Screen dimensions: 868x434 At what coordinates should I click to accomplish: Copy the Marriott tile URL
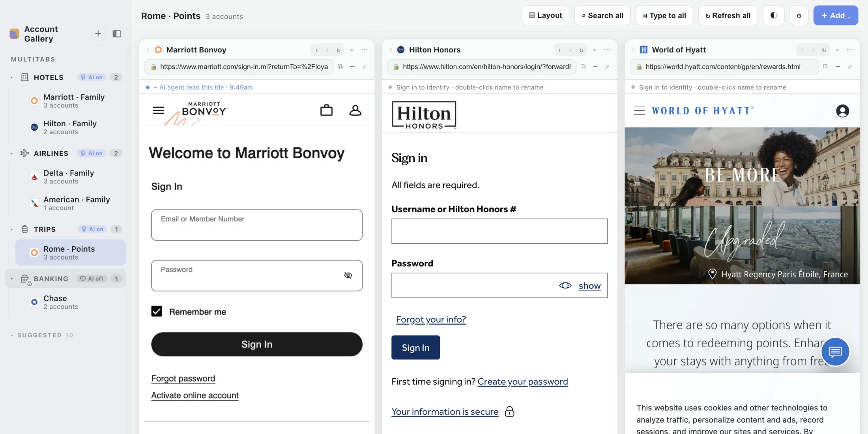(340, 67)
